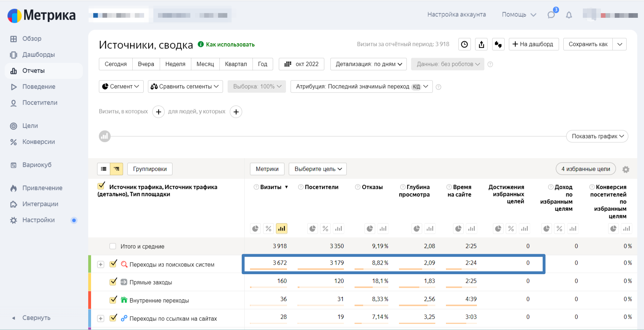Select bar chart icon under Визиты
This screenshot has width=644, height=330.
(282, 229)
